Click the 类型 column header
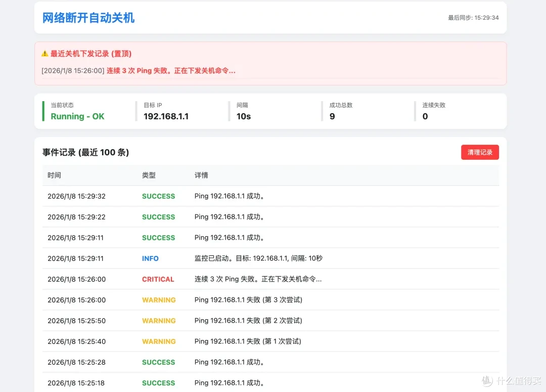546x392 pixels. click(x=149, y=176)
